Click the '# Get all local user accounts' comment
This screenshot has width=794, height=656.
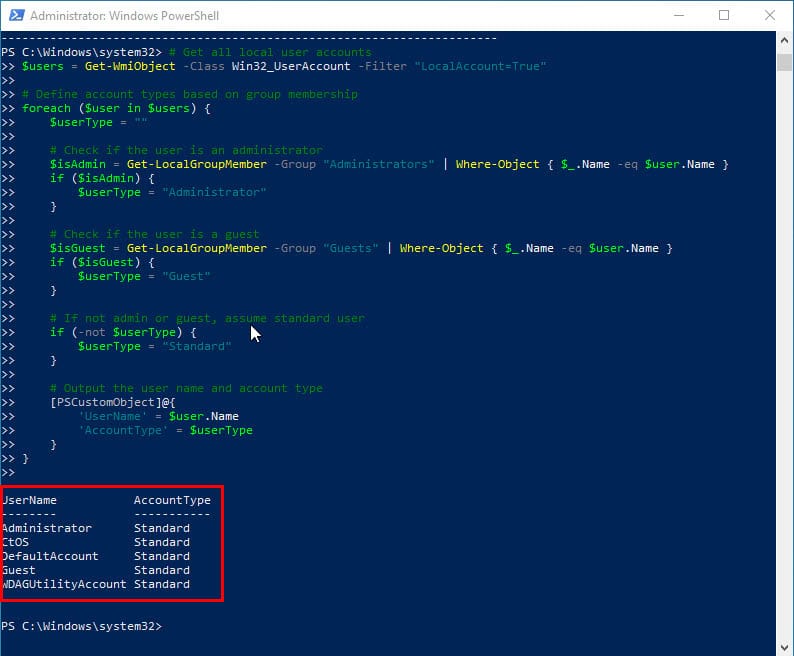click(x=270, y=52)
